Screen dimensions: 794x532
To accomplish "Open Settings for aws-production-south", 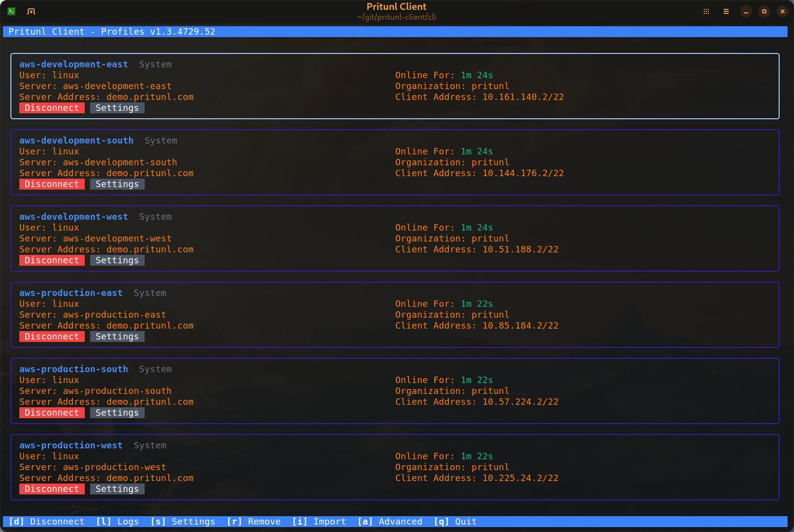I will 117,413.
